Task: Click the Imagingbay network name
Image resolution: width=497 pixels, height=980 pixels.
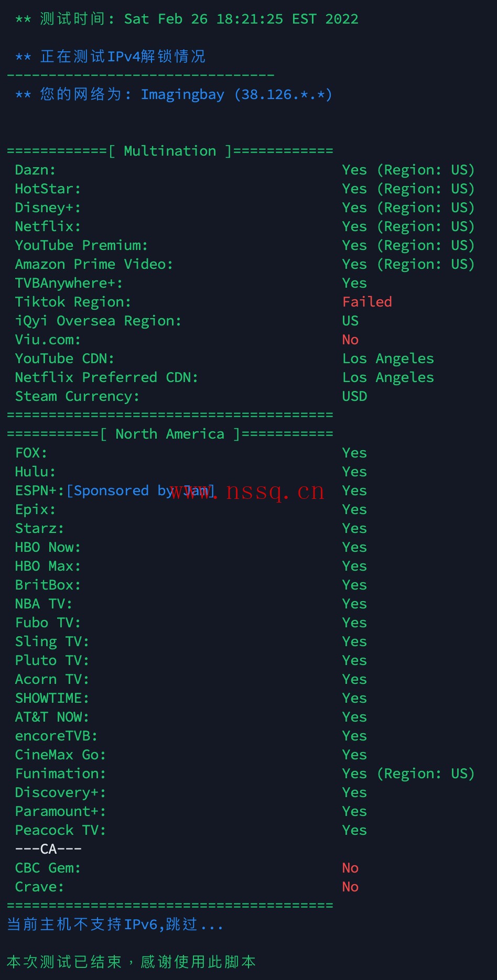Action: (x=182, y=95)
